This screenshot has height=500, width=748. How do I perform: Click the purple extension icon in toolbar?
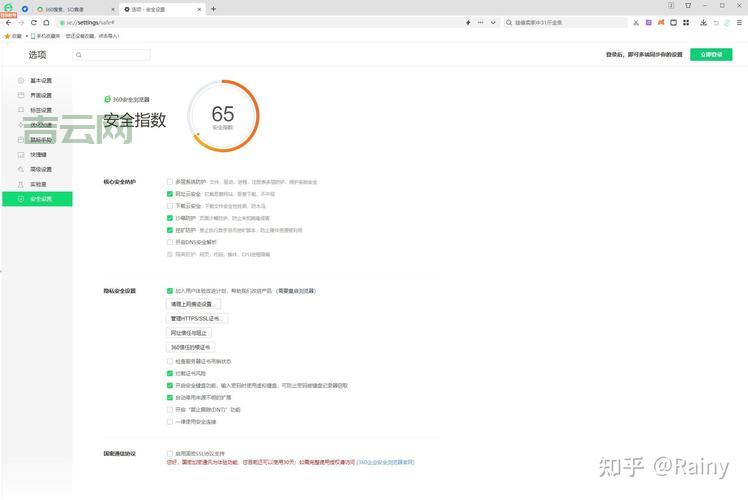click(648, 22)
